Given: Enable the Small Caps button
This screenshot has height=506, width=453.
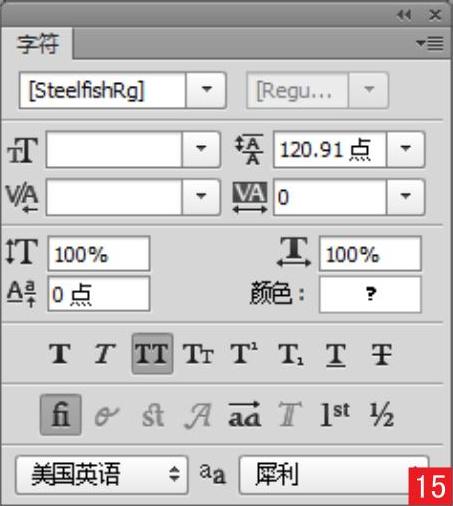Looking at the screenshot, I should (x=198, y=354).
